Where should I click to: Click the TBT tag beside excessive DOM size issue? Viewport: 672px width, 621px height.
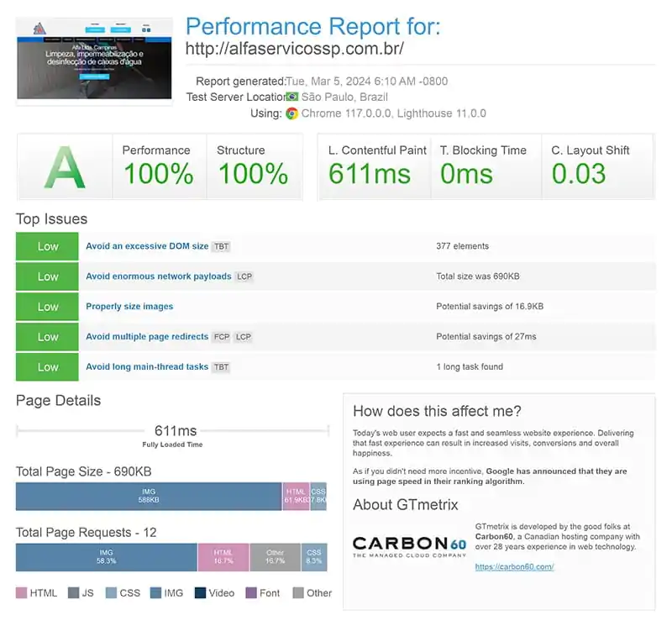click(x=221, y=246)
